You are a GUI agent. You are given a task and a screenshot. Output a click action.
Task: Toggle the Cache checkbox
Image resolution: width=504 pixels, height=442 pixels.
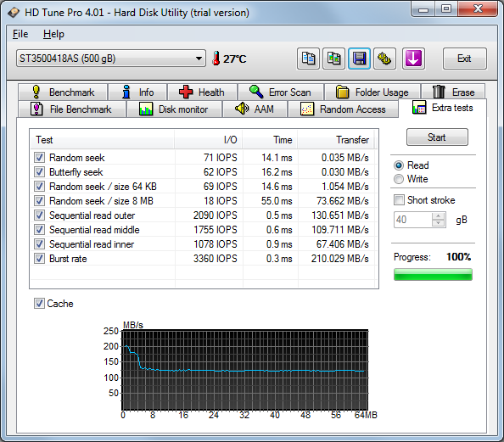coord(39,304)
